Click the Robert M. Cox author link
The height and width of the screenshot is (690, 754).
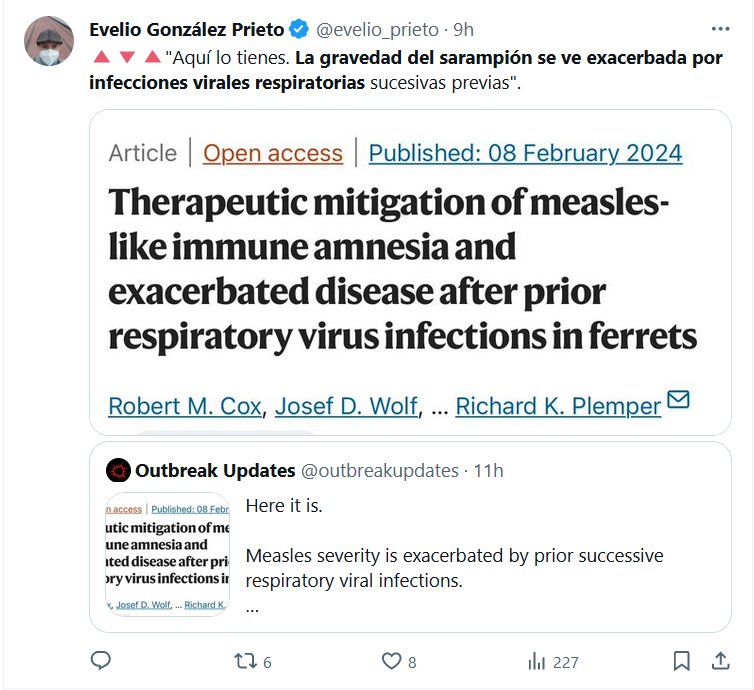click(185, 406)
